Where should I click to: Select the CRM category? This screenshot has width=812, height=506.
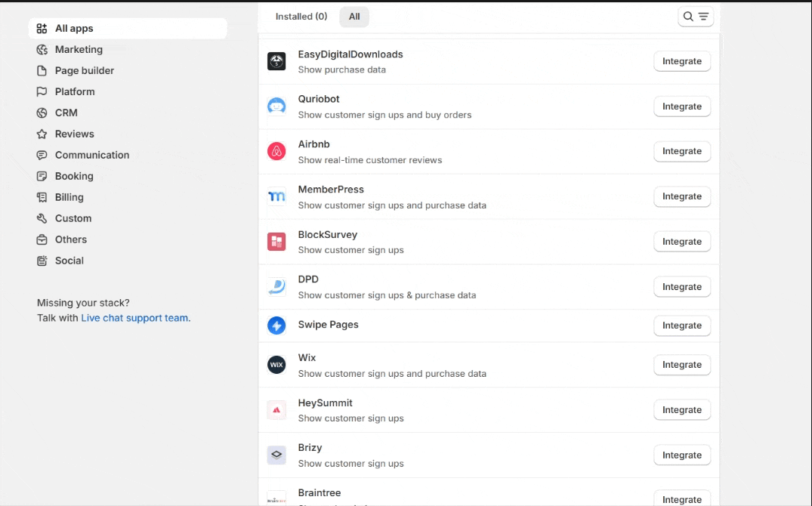66,113
